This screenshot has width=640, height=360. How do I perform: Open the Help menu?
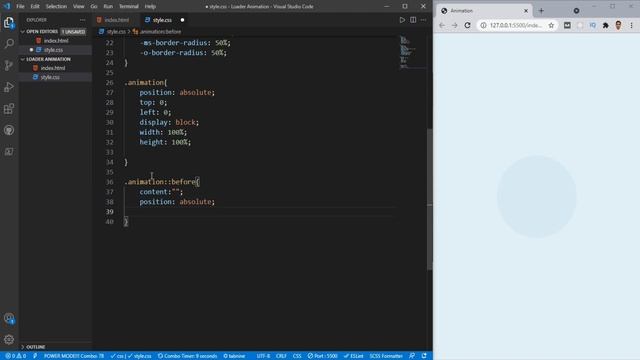tap(150, 7)
